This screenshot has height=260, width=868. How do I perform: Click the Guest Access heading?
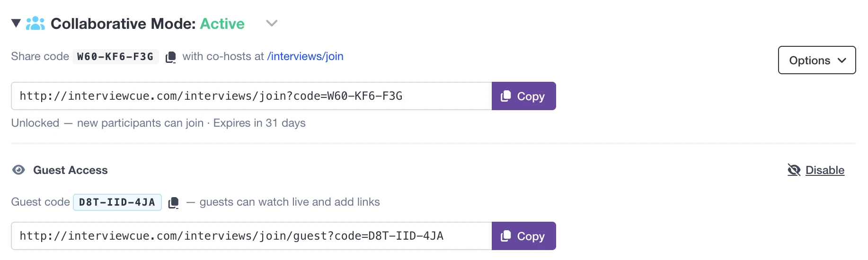pos(71,170)
